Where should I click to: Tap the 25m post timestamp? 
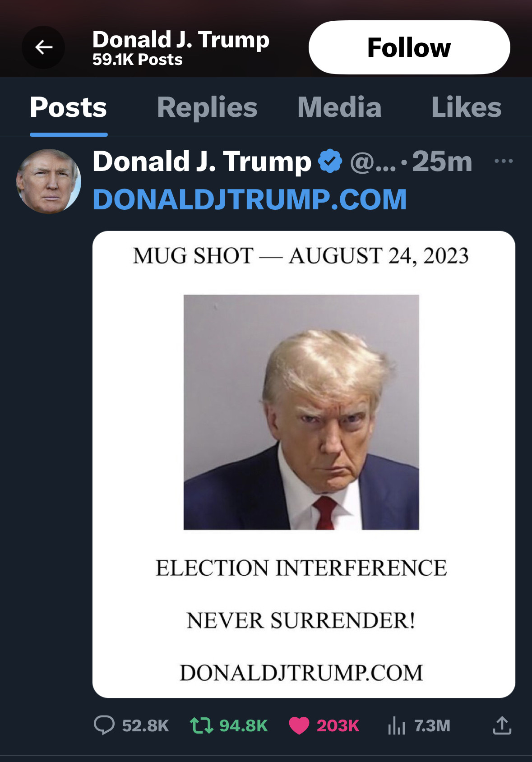click(442, 162)
